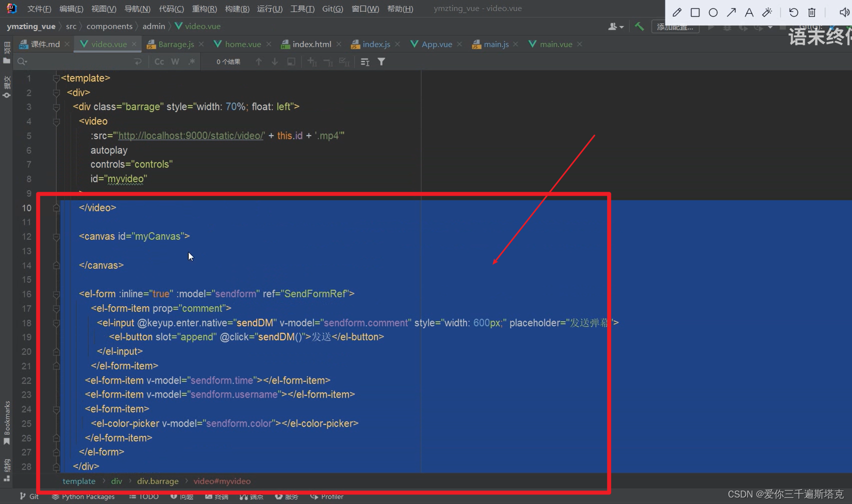Screen dimensions: 852x504
Task: Open the search filter options
Action: (381, 61)
